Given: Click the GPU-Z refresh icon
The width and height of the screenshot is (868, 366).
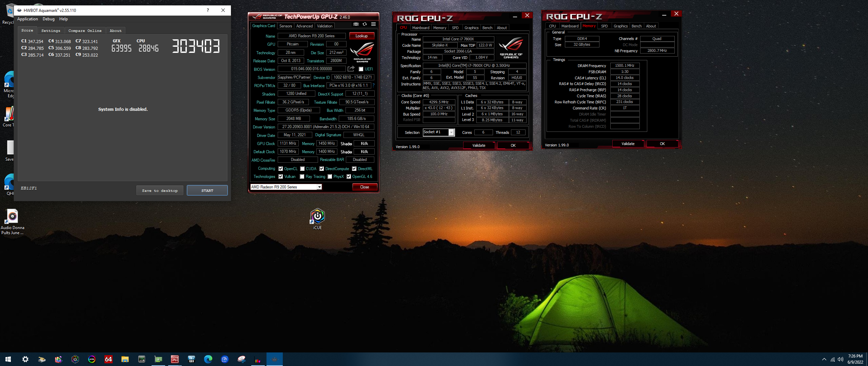Looking at the screenshot, I should 364,24.
